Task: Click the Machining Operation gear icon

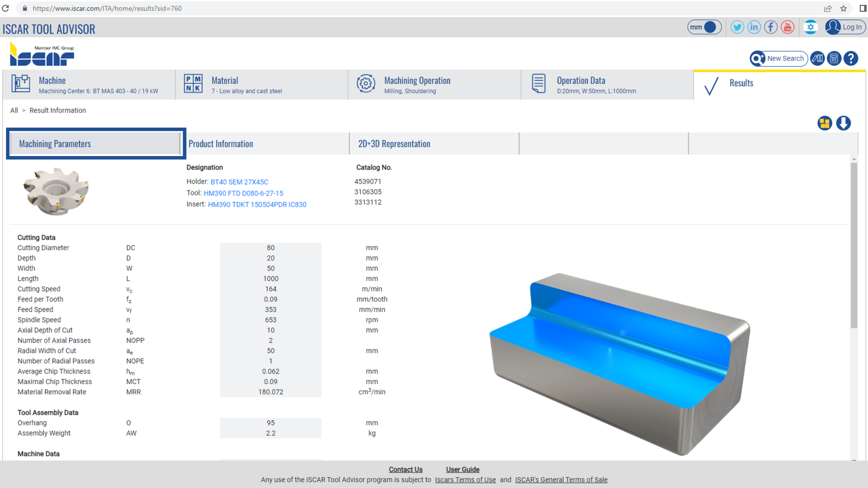Action: (x=366, y=83)
